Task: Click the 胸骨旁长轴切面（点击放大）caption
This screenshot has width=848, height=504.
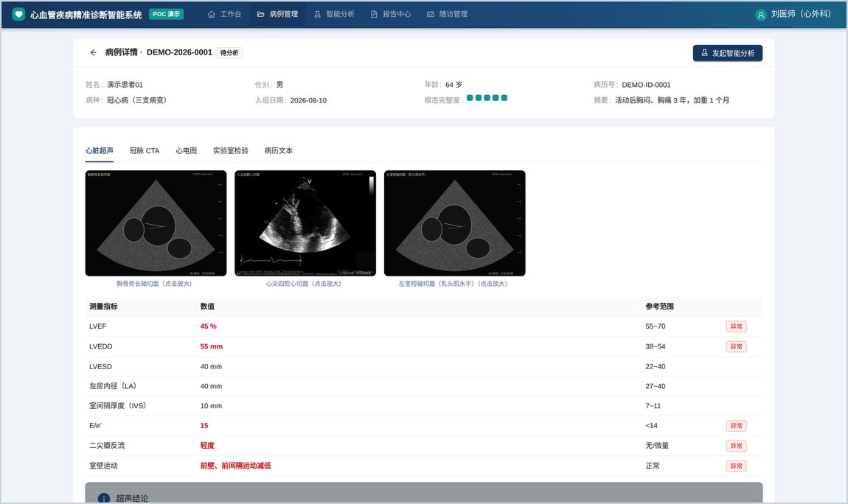Action: click(154, 284)
